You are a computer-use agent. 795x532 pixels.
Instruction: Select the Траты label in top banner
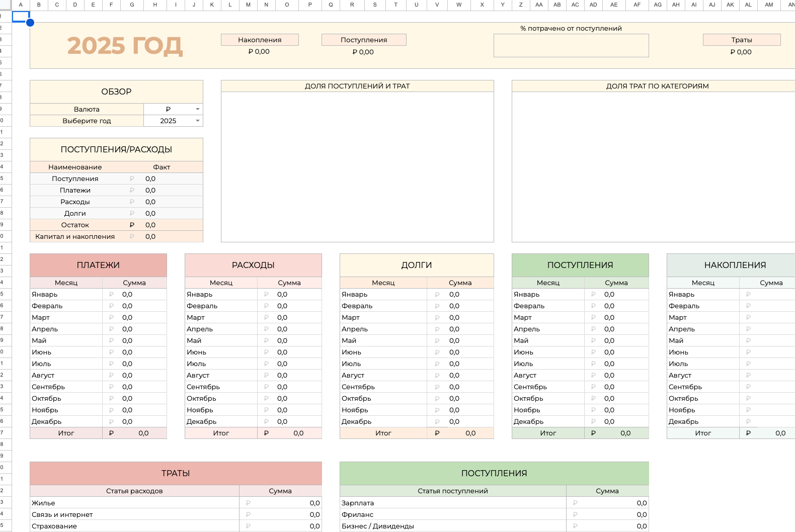[741, 40]
